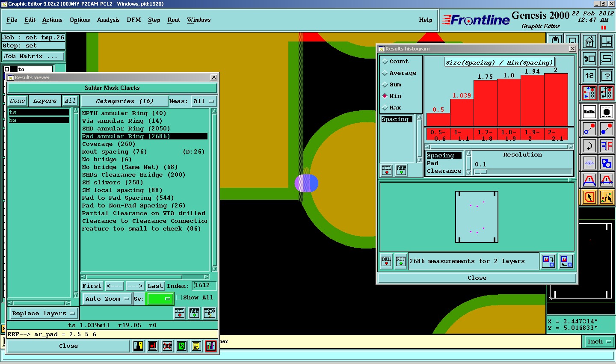Click the black and yellow silhouette icon
616x364 pixels.
coord(138,346)
